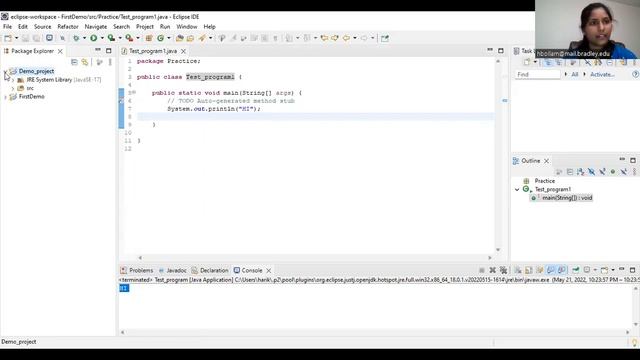Click the println code line 7
The image size is (640, 360).
214,109
